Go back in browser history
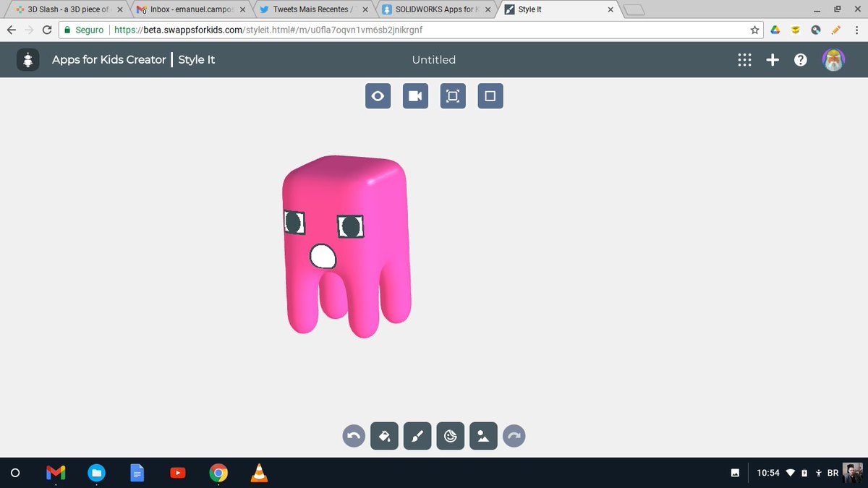 [x=12, y=30]
